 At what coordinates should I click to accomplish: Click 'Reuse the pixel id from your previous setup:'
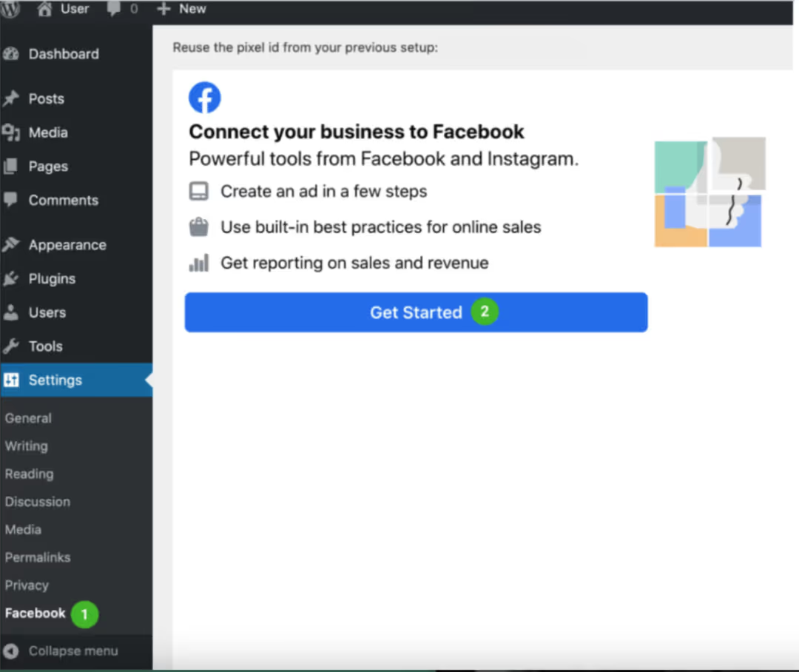306,47
